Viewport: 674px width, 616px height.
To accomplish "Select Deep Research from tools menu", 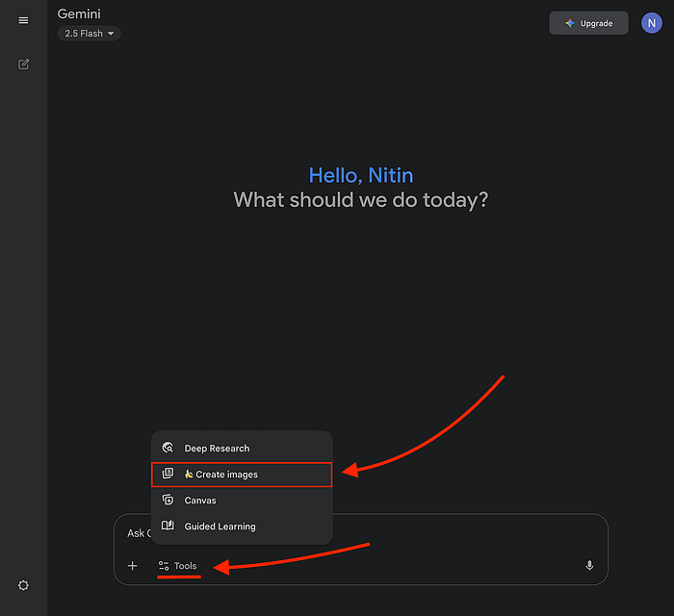I will (242, 448).
